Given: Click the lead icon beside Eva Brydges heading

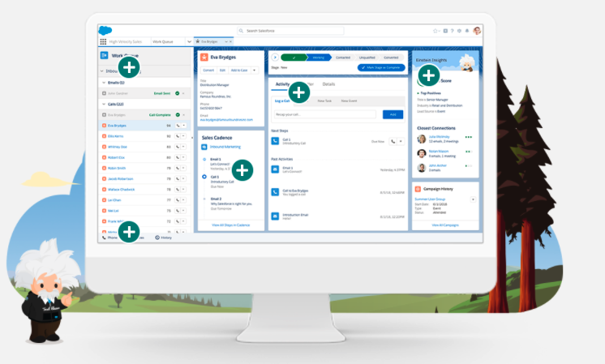Looking at the screenshot, I should click(x=204, y=57).
